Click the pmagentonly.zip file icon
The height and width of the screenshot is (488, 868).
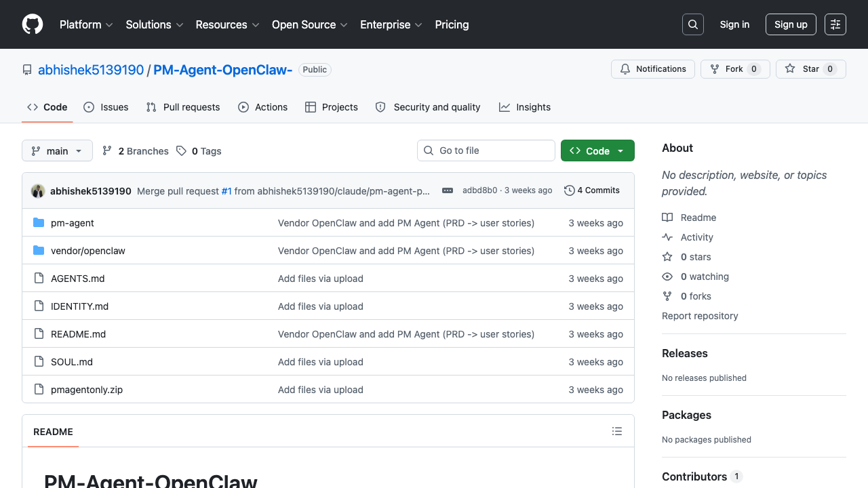click(39, 390)
